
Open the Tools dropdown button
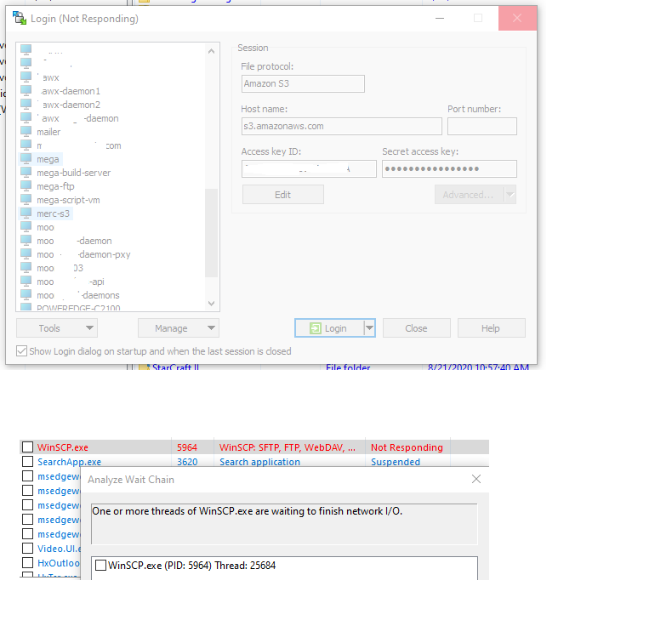click(x=56, y=328)
